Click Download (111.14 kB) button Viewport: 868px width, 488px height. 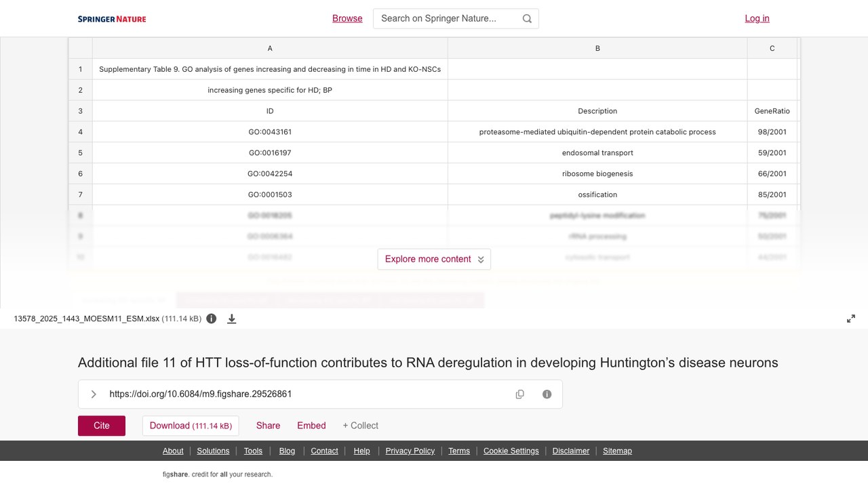point(191,426)
